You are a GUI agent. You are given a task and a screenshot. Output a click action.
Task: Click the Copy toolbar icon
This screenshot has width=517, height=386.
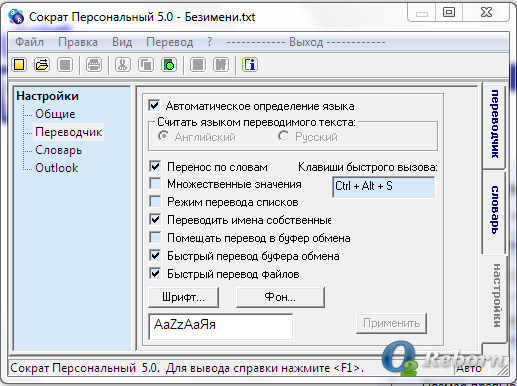[x=146, y=65]
